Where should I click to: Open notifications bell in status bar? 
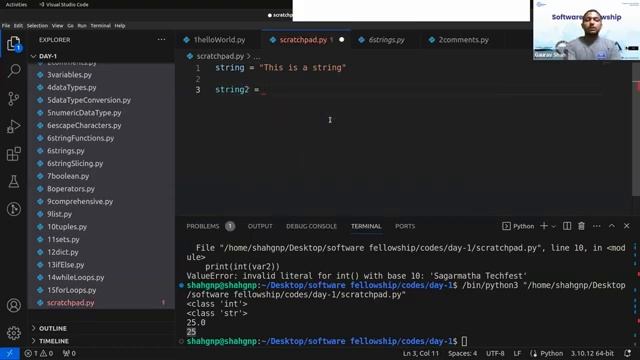(x=627, y=353)
